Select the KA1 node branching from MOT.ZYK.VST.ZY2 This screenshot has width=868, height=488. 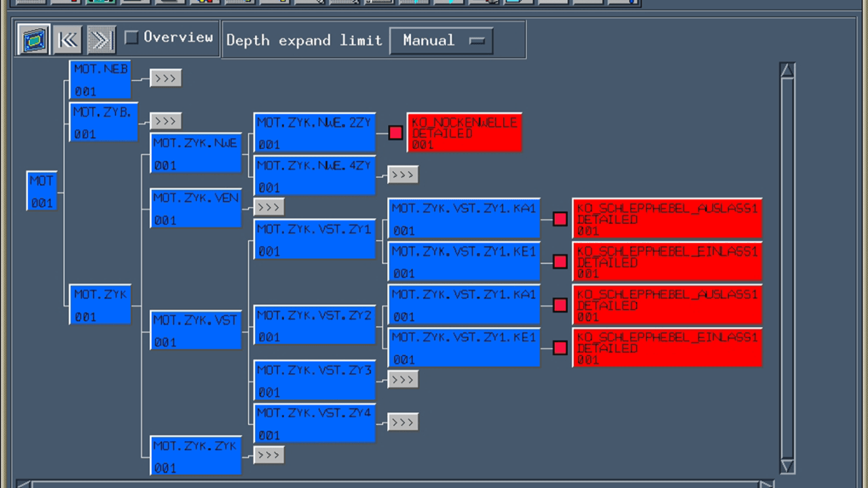click(x=465, y=305)
